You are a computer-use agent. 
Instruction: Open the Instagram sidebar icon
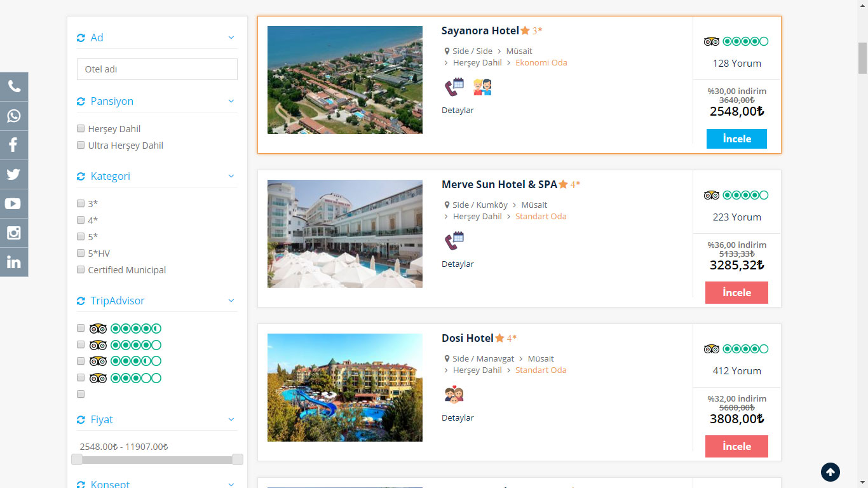tap(14, 233)
